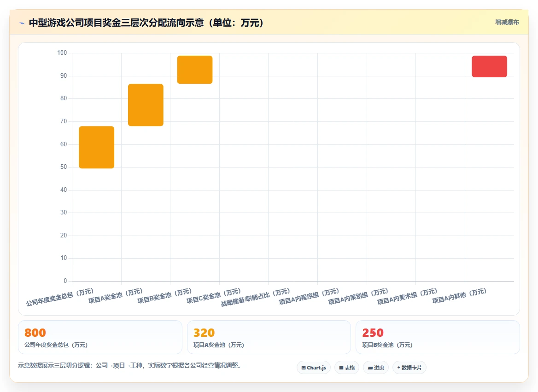
Task: Click the orange bar for 项目A奖金池
Action: 146,105
